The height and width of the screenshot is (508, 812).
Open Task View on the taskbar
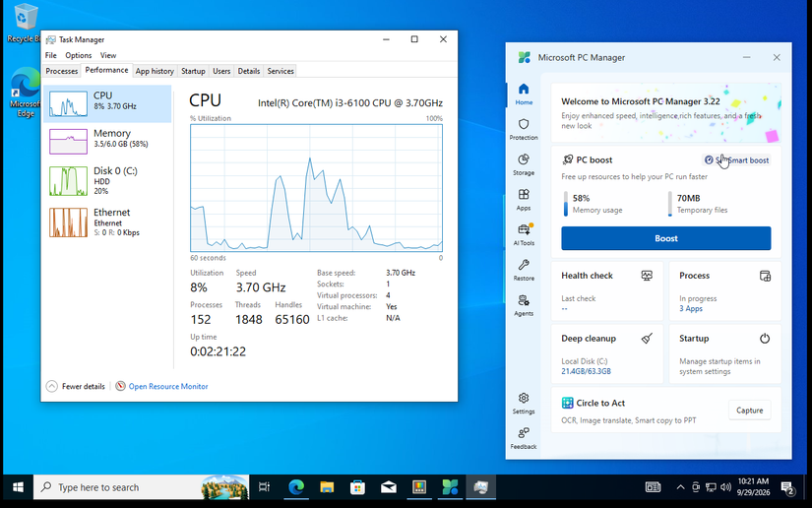(264, 487)
